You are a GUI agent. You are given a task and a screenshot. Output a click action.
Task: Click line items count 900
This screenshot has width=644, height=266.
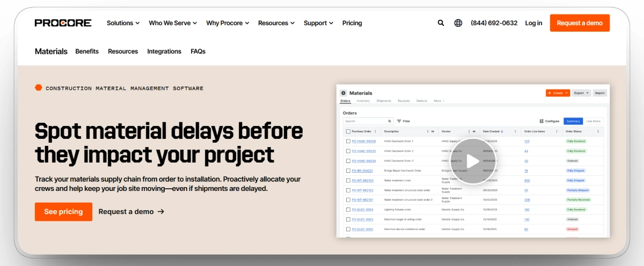(527, 181)
